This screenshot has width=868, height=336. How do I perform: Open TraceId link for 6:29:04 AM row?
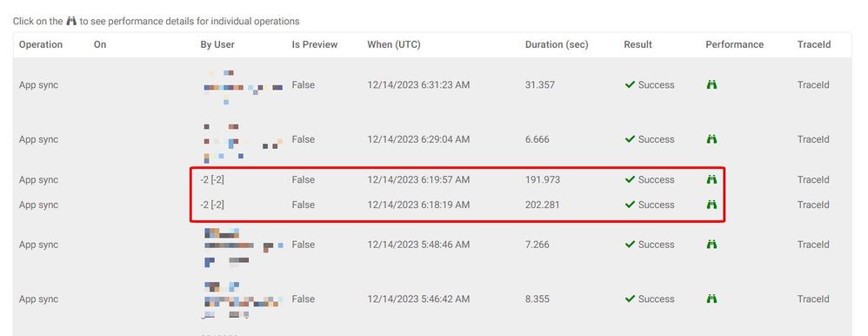(x=813, y=139)
